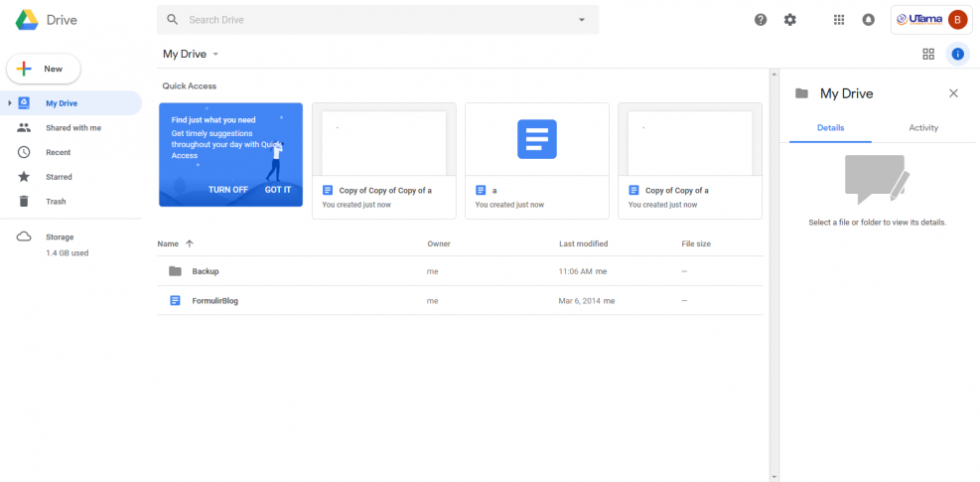
Task: Click the 11:06 AM modified cell
Action: pos(583,271)
